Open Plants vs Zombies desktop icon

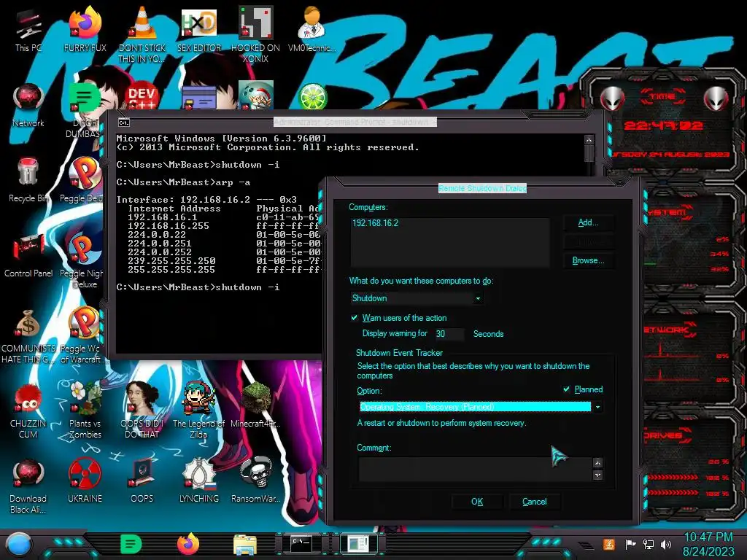coord(85,411)
